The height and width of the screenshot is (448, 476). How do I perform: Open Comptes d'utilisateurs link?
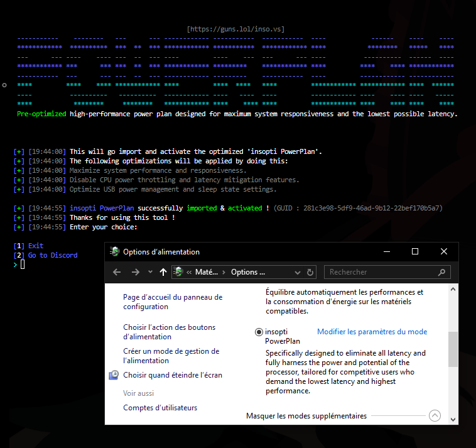[x=160, y=408]
